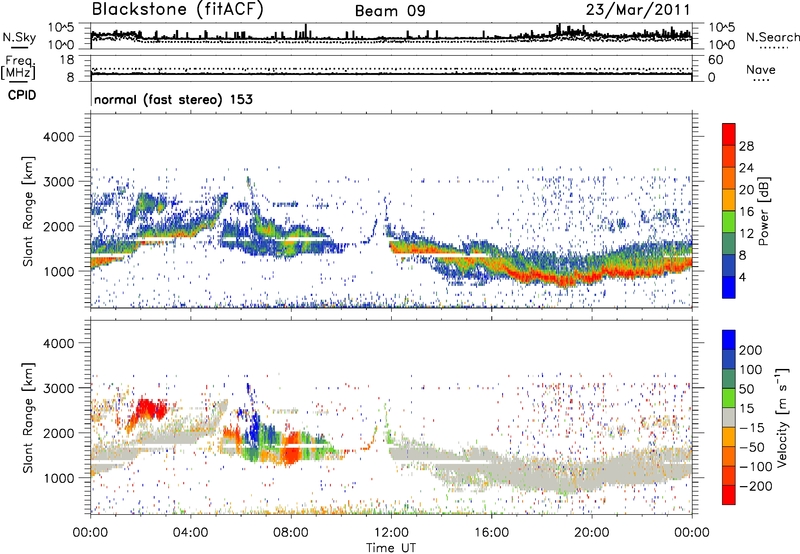Click the "Freq. [MHz]" label
800x554 pixels.
click(19, 67)
